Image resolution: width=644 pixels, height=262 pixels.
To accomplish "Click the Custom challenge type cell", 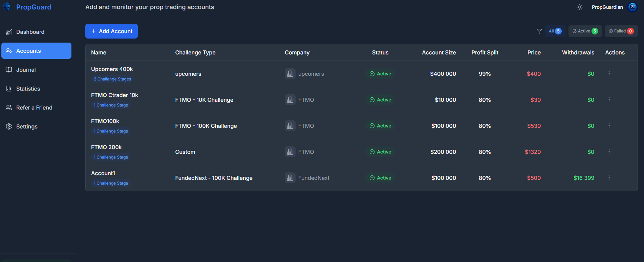I will pyautogui.click(x=185, y=152).
